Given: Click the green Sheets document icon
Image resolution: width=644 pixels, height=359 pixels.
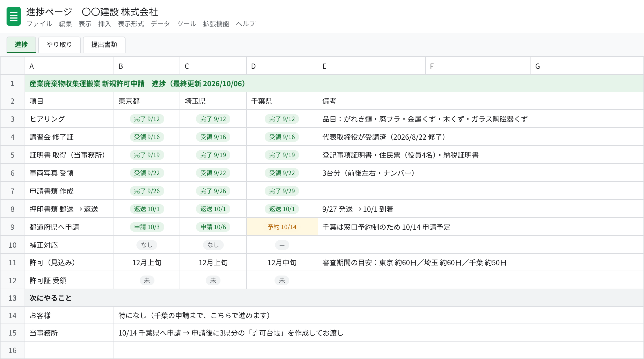Looking at the screenshot, I should pos(14,16).
